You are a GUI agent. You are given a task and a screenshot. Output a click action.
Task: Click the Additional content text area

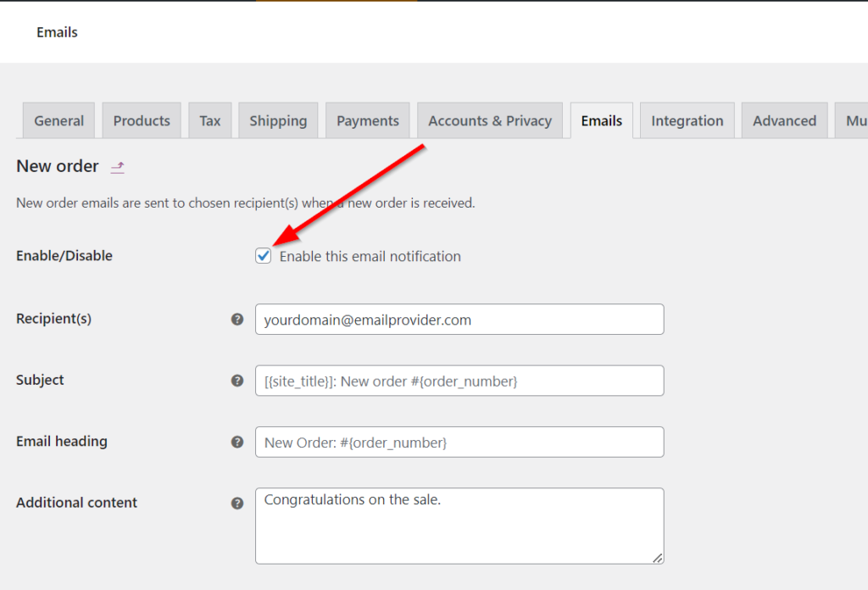459,526
